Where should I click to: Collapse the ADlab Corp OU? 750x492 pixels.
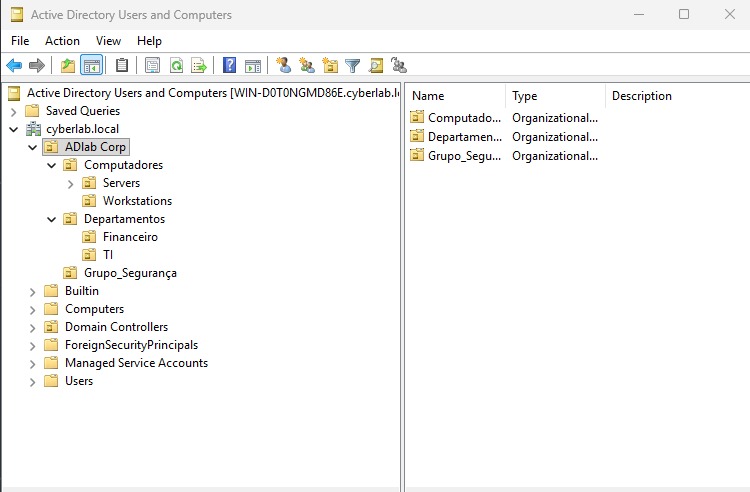pos(32,147)
